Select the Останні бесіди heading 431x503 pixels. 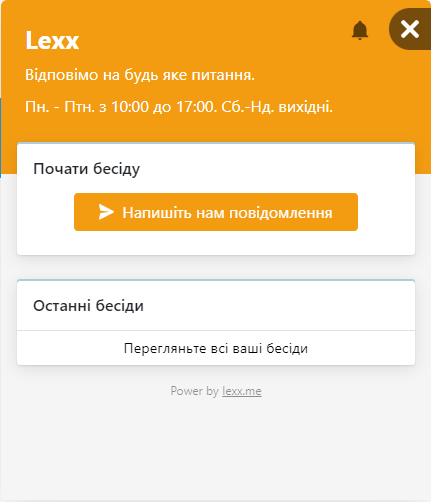click(88, 306)
